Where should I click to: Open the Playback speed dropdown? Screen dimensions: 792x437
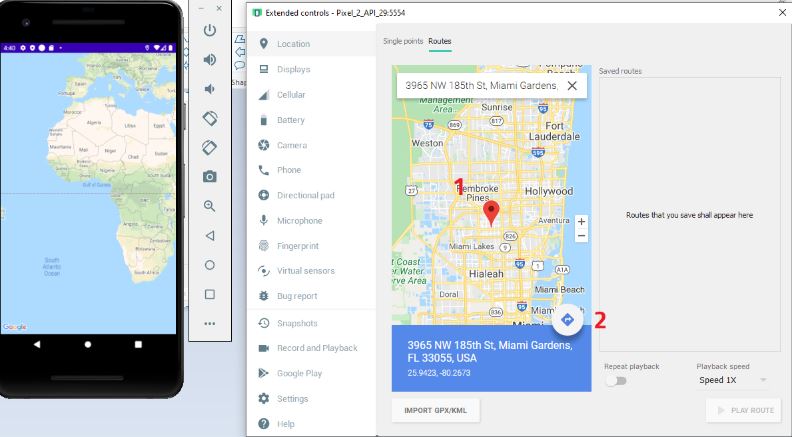732,380
